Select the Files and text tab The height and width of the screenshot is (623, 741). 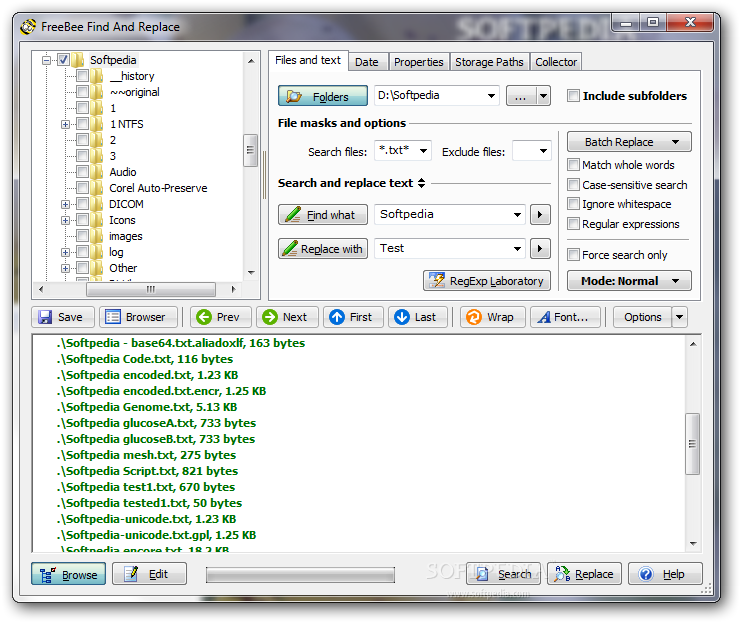[x=308, y=61]
